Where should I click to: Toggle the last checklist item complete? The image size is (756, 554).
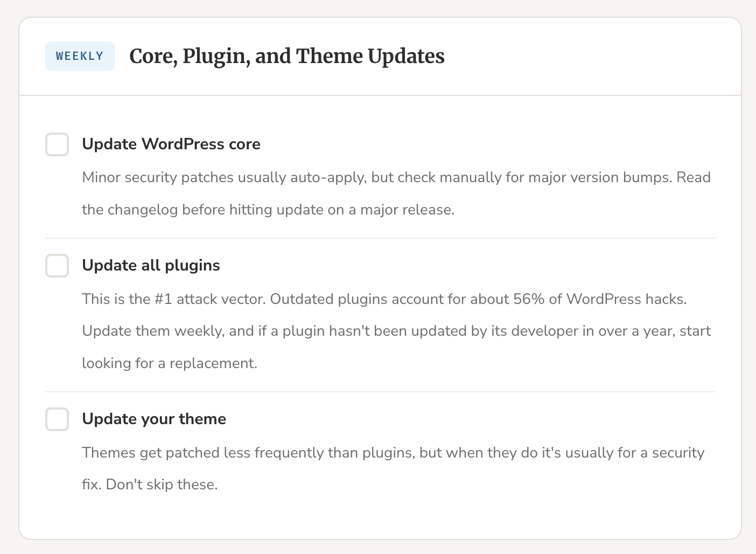click(57, 419)
